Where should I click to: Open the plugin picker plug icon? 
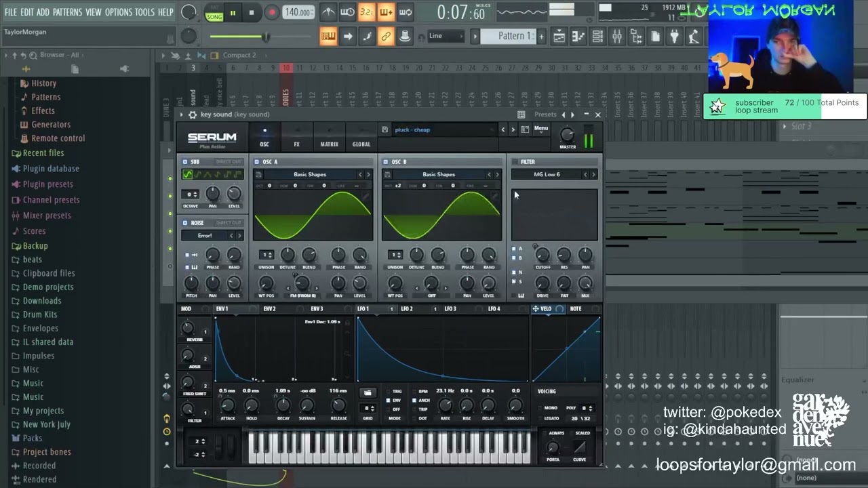(675, 36)
